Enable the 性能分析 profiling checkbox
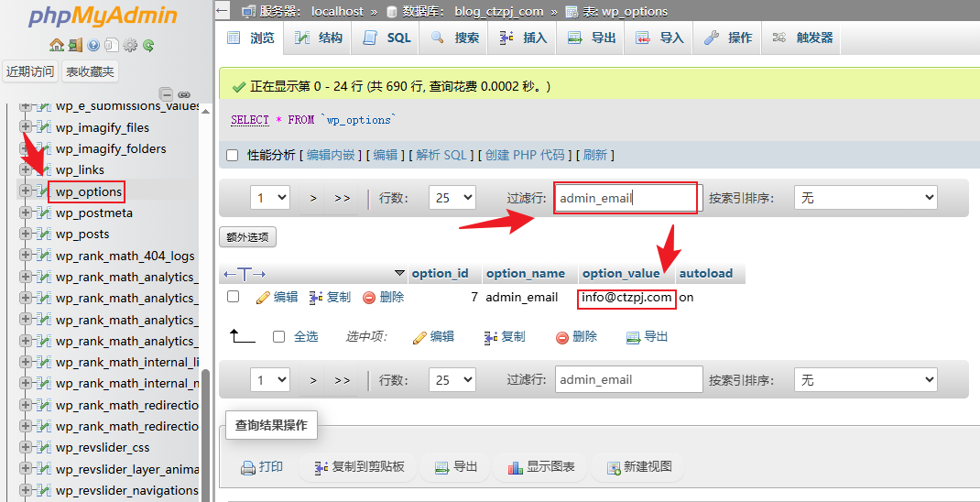 click(233, 156)
